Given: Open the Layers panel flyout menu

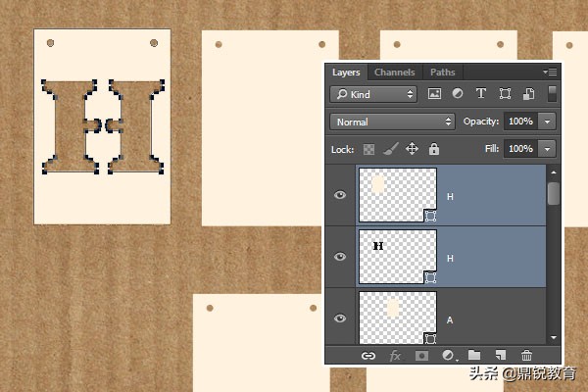Looking at the screenshot, I should coord(550,72).
